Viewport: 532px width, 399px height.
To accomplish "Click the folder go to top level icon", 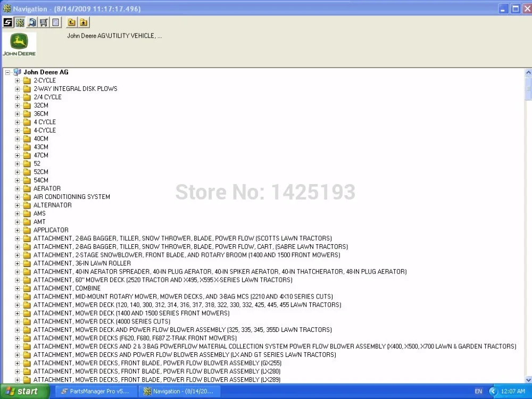I will click(x=84, y=22).
